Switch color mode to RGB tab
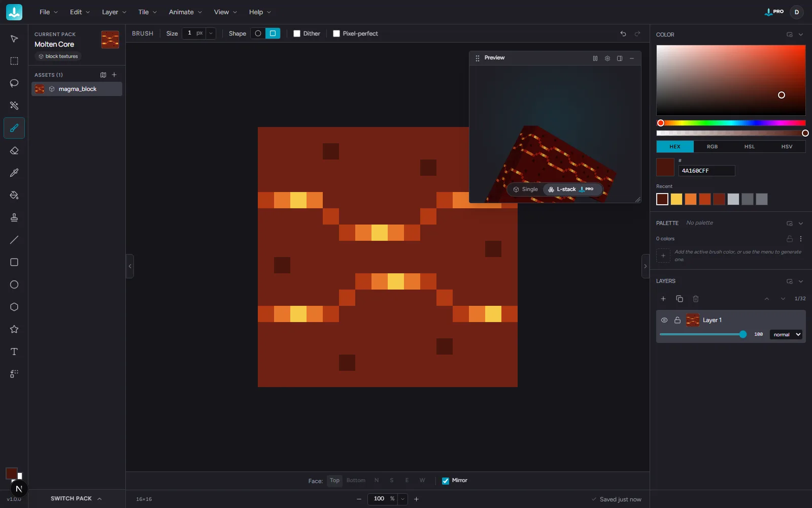Screen dimensions: 812x508 point(712,147)
